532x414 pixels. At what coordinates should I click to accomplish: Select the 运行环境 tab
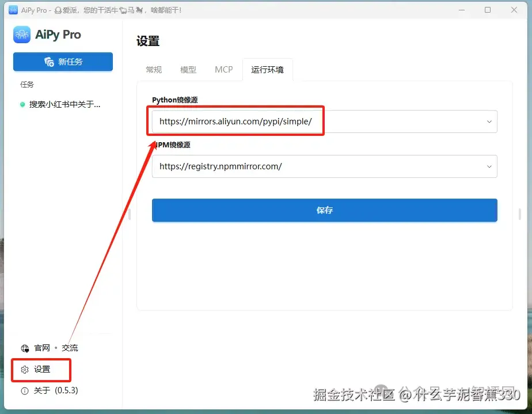pos(268,69)
